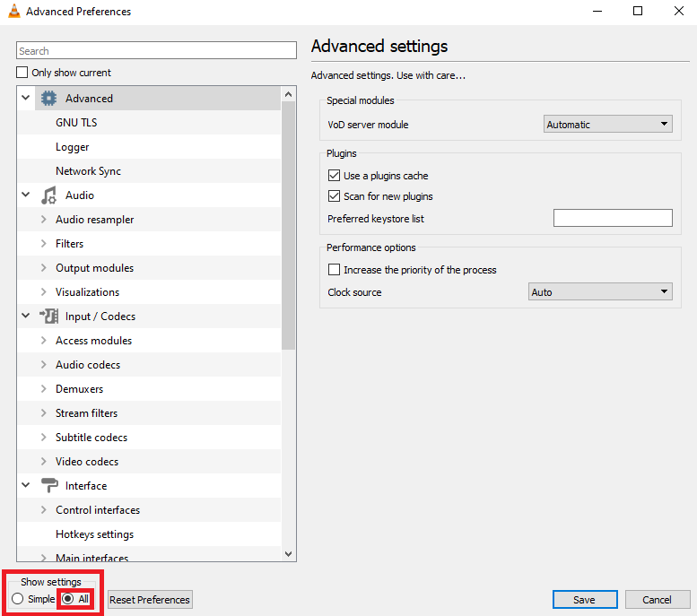Expand Output modules node
Viewport: 697px width, 616px height.
(x=44, y=267)
